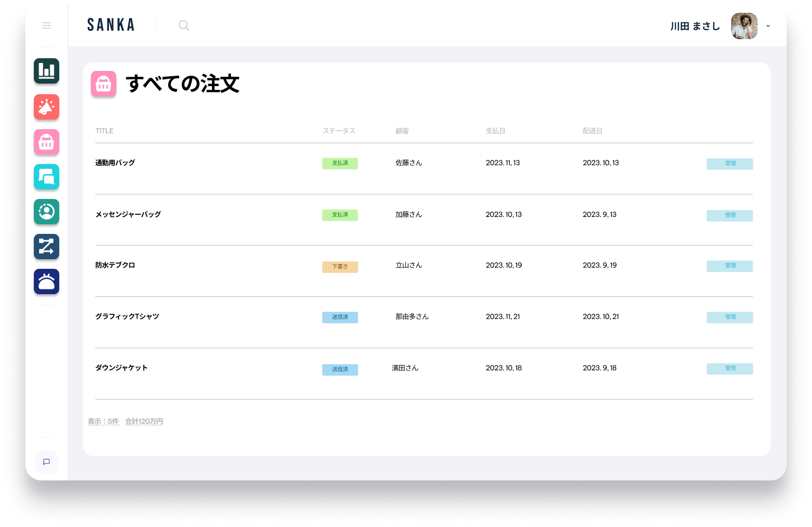
Task: Open the red megaphone campaigns icon
Action: [x=47, y=107]
